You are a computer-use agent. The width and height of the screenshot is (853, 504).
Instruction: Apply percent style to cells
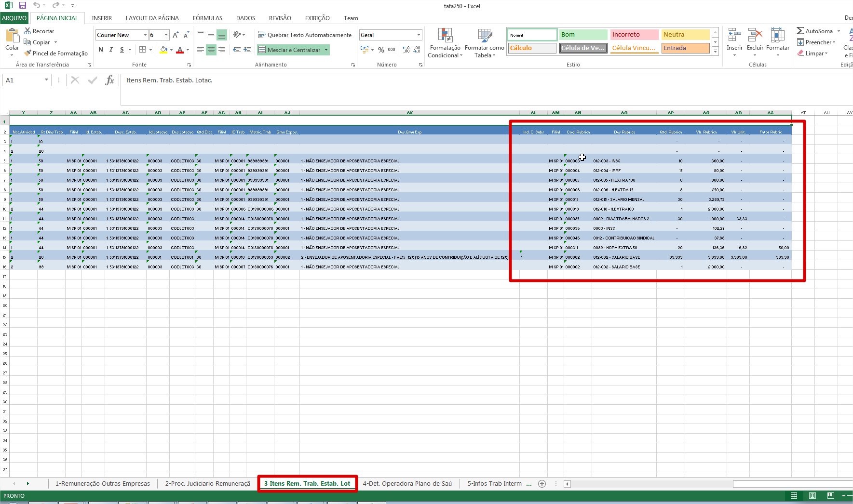click(381, 50)
